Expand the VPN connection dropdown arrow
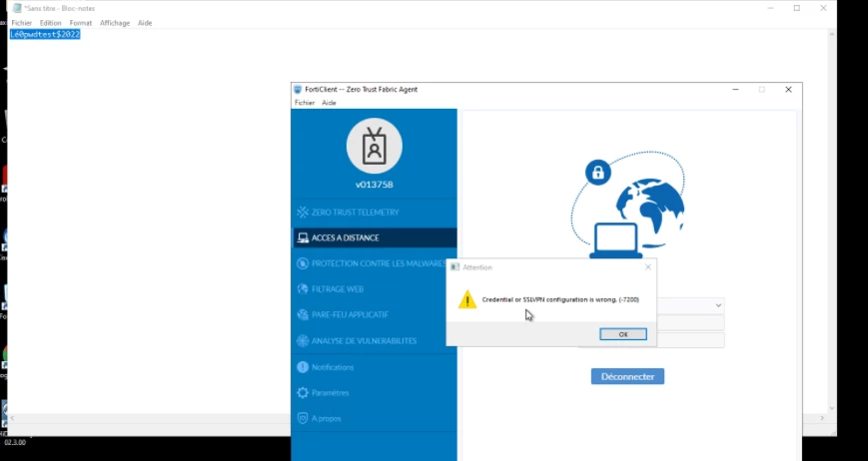Viewport: 868px width, 461px height. pyautogui.click(x=718, y=305)
